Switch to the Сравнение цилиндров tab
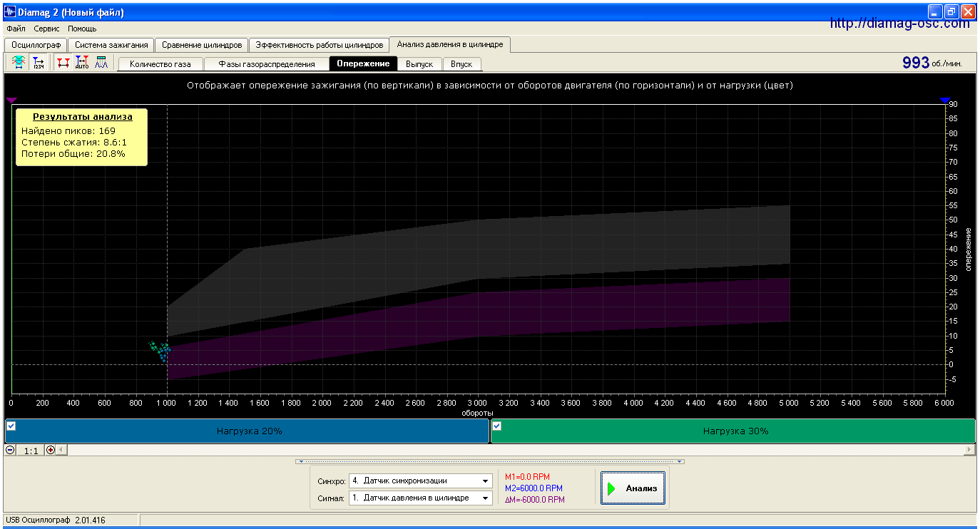 [201, 45]
